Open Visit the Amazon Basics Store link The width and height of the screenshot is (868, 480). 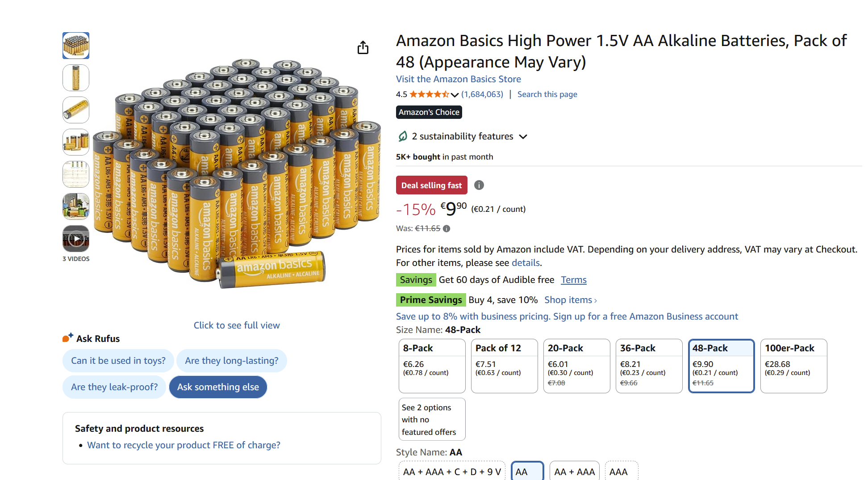pyautogui.click(x=458, y=79)
